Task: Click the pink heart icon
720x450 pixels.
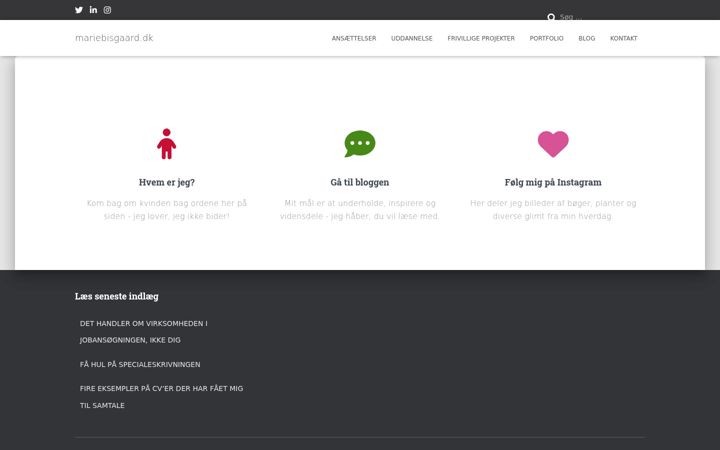Action: point(553,144)
